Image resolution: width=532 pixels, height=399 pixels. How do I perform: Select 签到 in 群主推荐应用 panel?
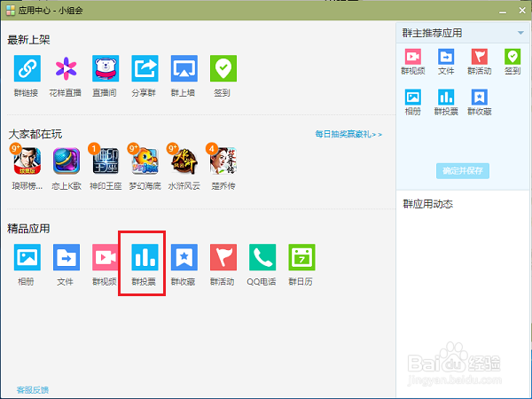(x=512, y=57)
